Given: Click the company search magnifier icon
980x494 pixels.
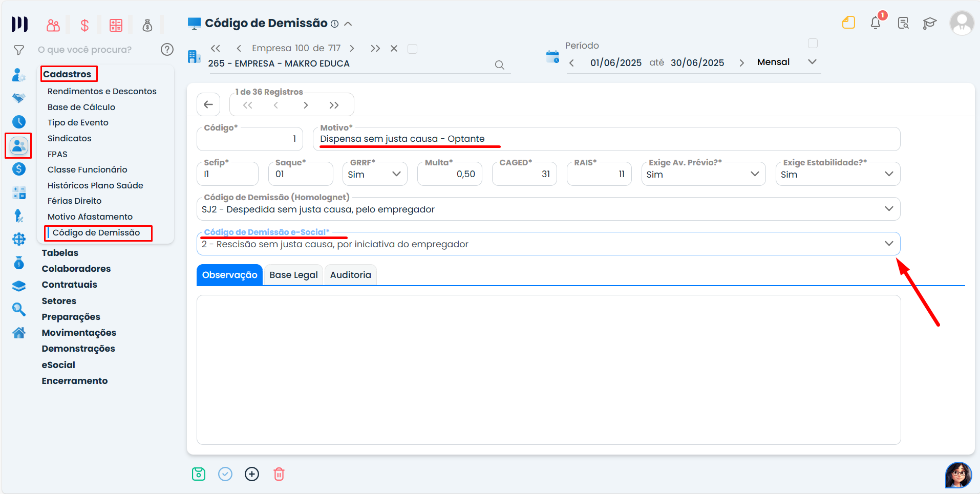Looking at the screenshot, I should (x=500, y=65).
